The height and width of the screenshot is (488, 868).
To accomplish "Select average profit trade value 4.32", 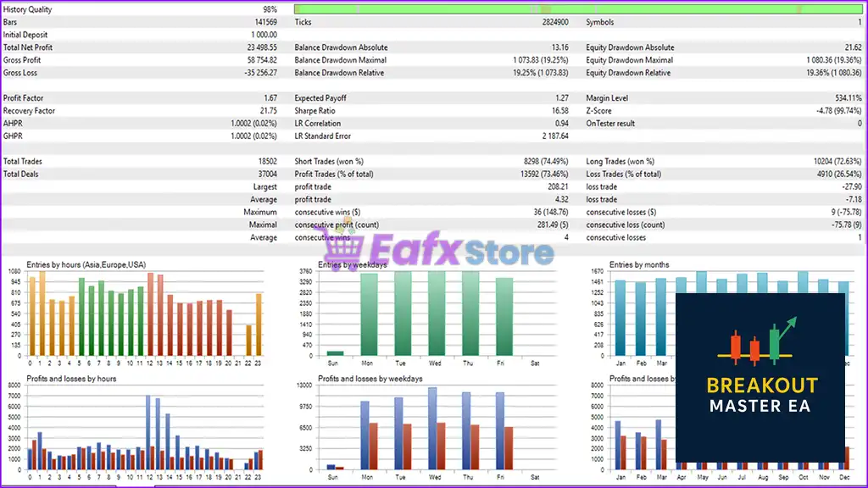I will [561, 200].
